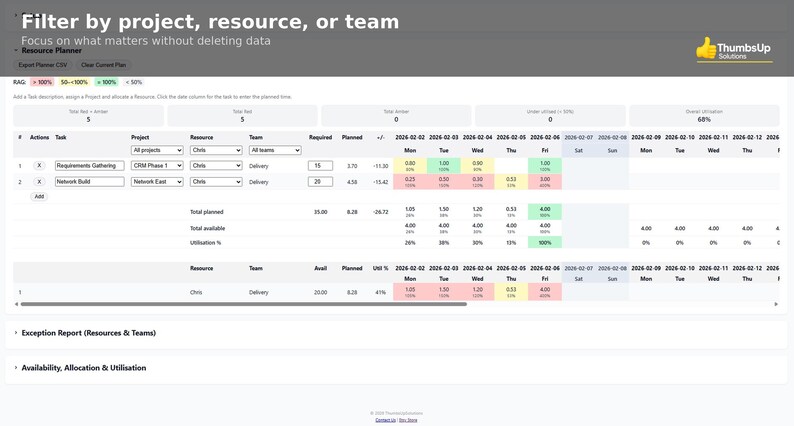Image resolution: width=794 pixels, height=426 pixels.
Task: Click the -11.30 variance for Requirements Gathering
Action: 381,166
